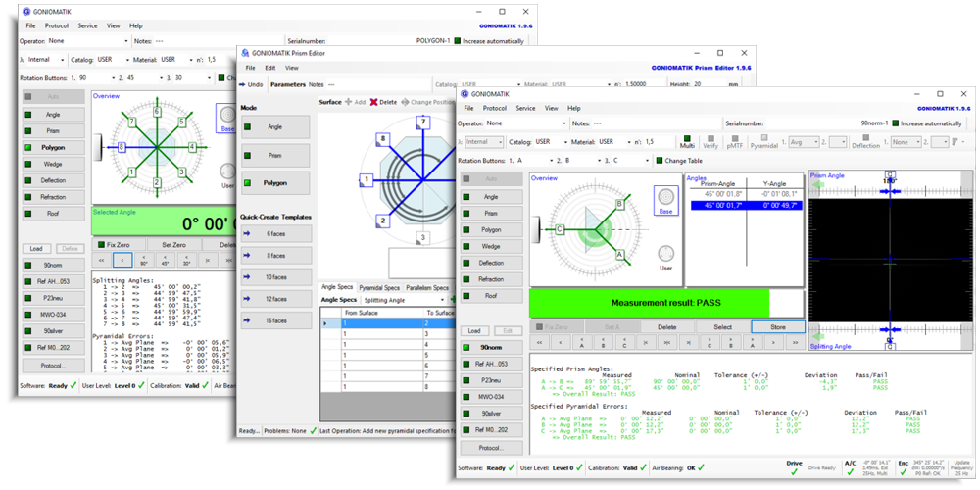Switch to Parallelism Specs tab

(427, 287)
